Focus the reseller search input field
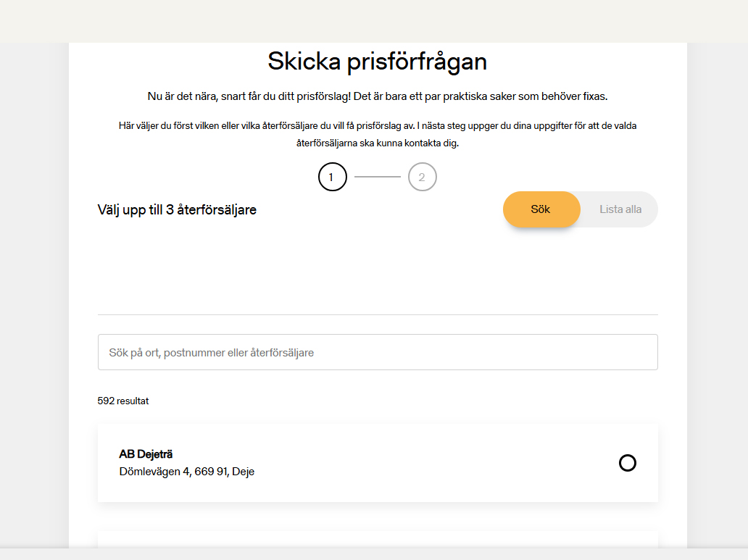 pyautogui.click(x=378, y=352)
